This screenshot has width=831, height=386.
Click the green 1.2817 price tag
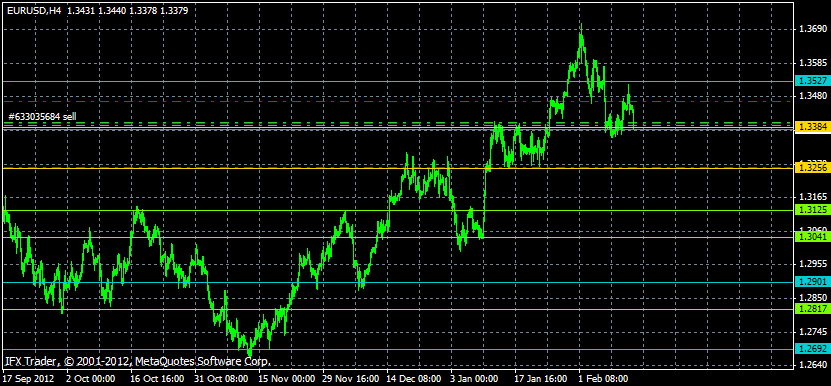tap(812, 309)
